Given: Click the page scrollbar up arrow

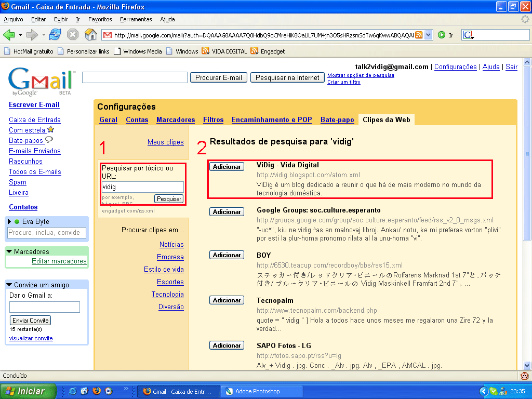Looking at the screenshot, I should coord(527,62).
